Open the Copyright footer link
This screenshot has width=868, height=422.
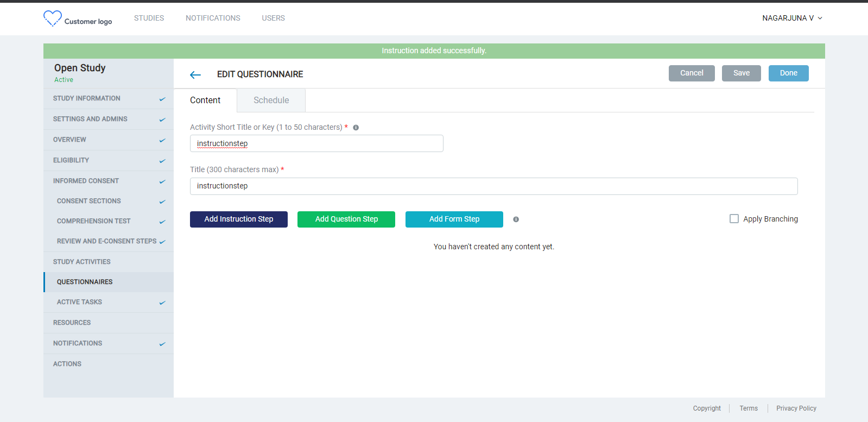tap(707, 408)
